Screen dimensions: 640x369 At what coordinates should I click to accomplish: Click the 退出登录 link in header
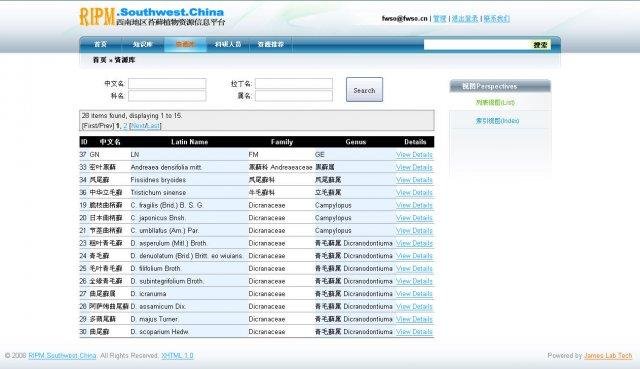click(464, 18)
